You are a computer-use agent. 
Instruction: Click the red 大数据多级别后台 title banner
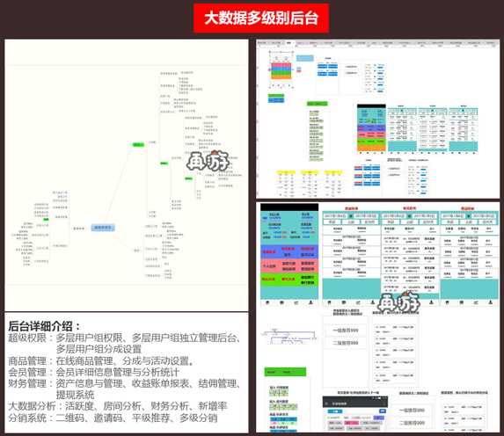point(261,18)
